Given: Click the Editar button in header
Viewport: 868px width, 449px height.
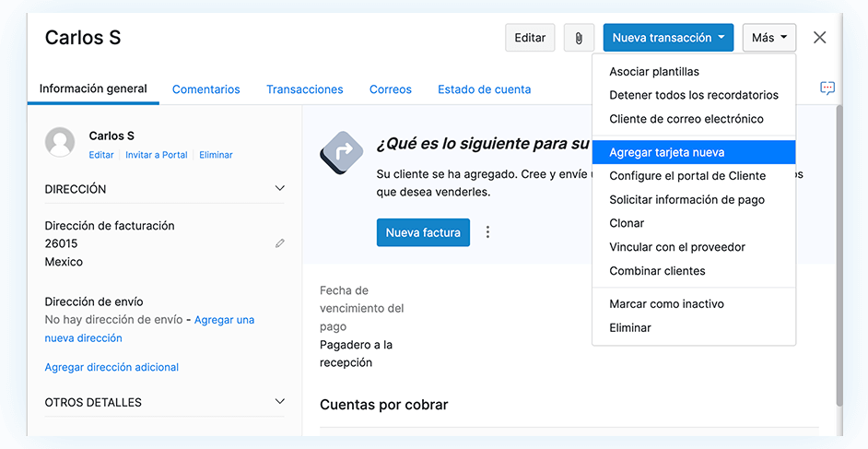Looking at the screenshot, I should (x=530, y=38).
